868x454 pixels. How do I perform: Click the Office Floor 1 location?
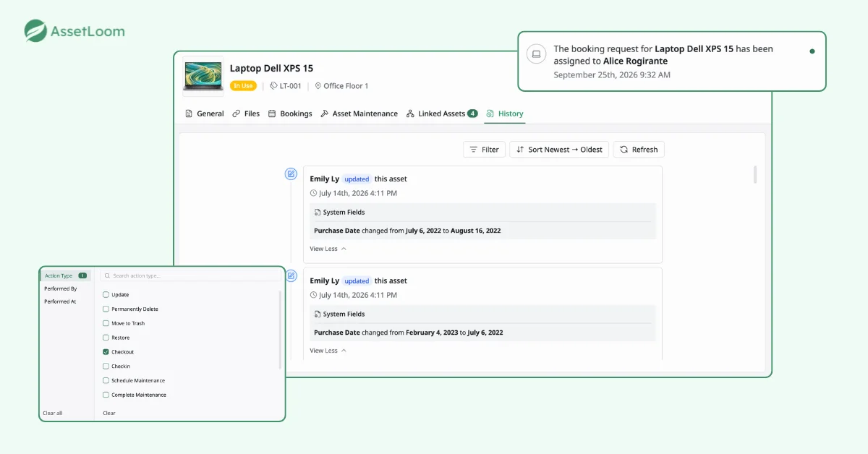341,86
